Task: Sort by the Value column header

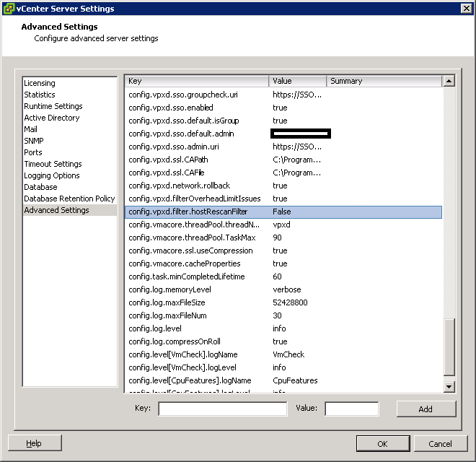Action: click(x=297, y=81)
